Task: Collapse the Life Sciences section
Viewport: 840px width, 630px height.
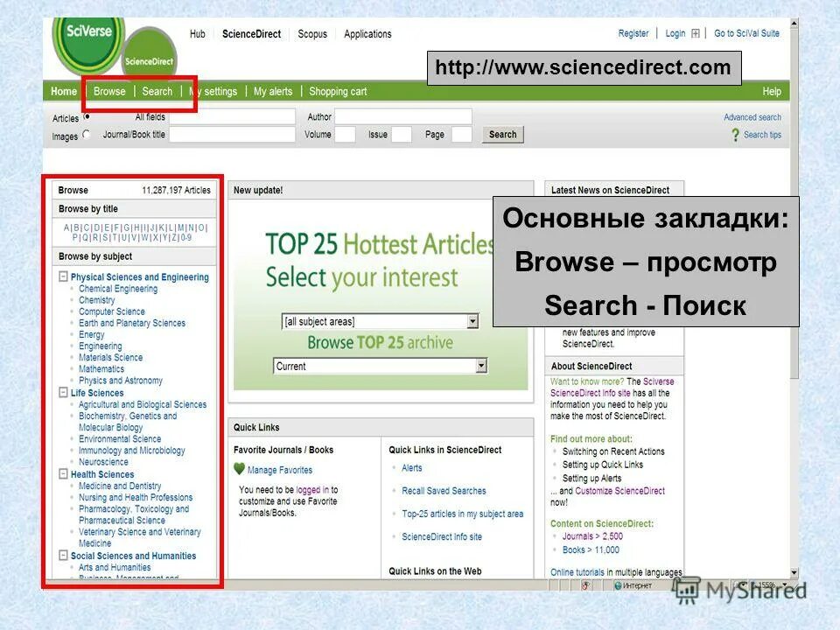Action: [x=63, y=392]
